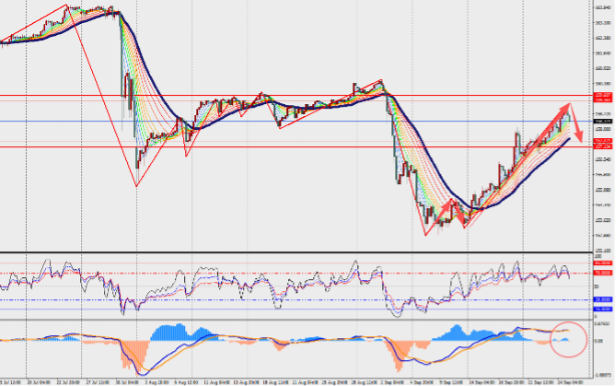Click the 20 Jul 04:00 time axis label
This screenshot has height=386, width=616.
click(x=38, y=382)
